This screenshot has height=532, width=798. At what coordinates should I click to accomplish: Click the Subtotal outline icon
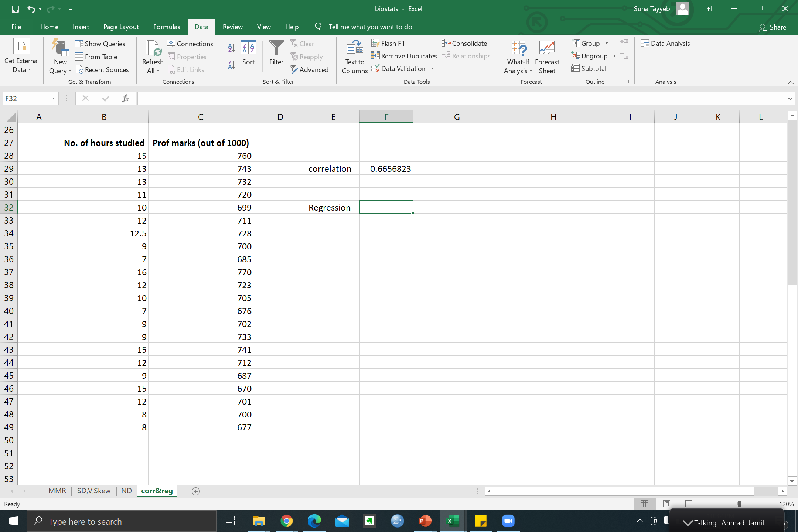[x=589, y=69]
